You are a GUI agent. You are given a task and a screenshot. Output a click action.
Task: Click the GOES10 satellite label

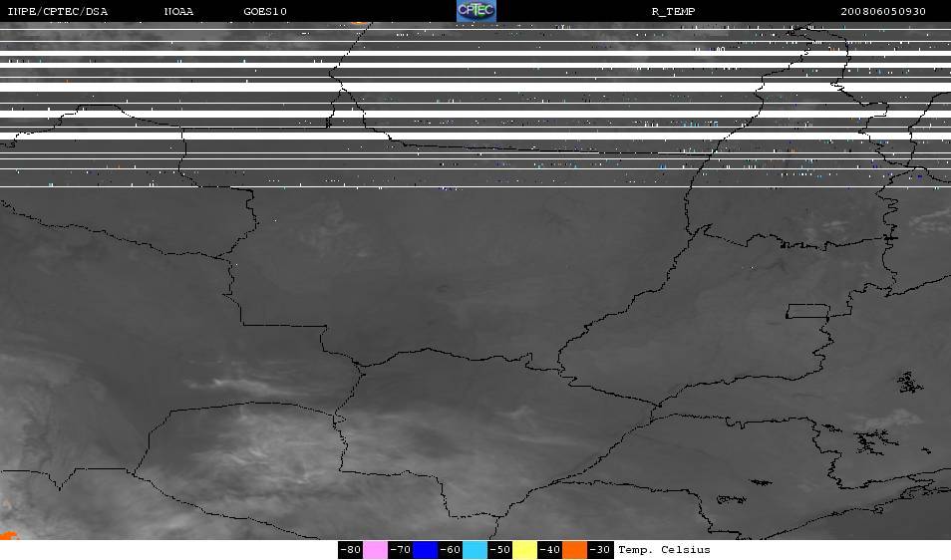(x=265, y=12)
